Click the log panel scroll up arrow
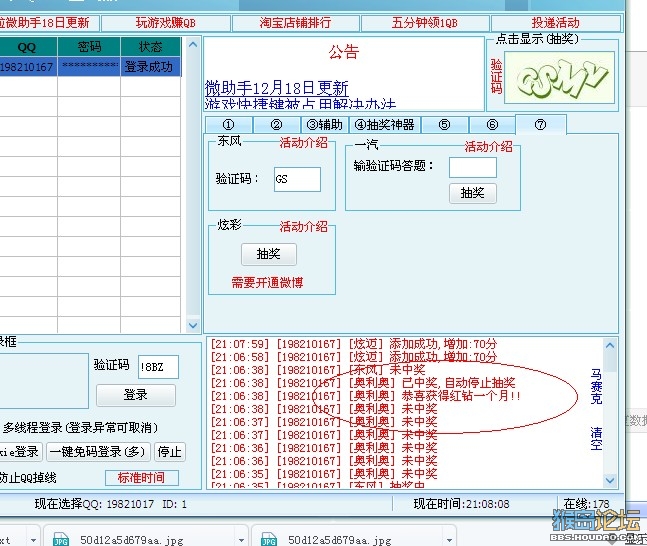This screenshot has width=647, height=546. pos(610,345)
